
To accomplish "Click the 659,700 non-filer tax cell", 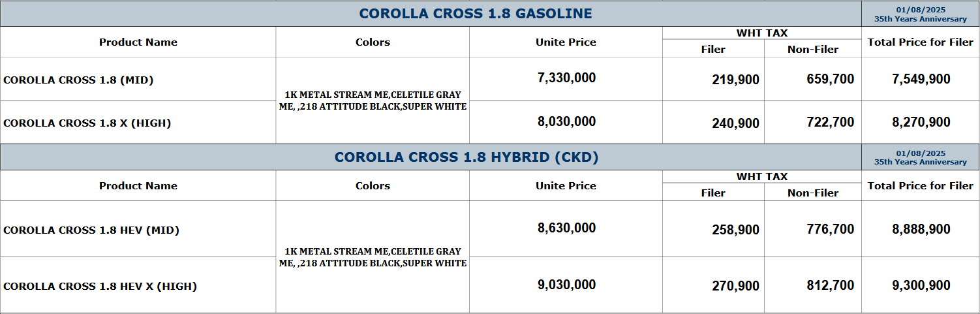I will pyautogui.click(x=830, y=80).
